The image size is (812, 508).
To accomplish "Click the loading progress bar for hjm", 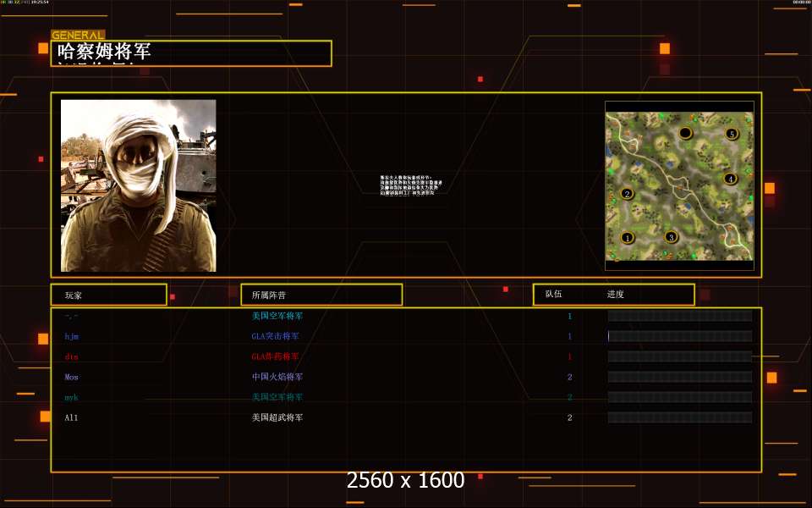I will (680, 336).
